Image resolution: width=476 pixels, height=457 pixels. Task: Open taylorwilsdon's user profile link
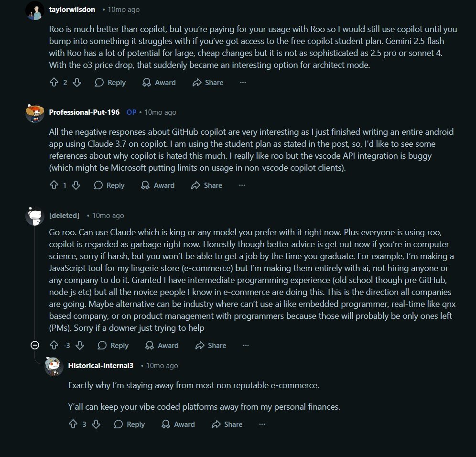pyautogui.click(x=72, y=10)
